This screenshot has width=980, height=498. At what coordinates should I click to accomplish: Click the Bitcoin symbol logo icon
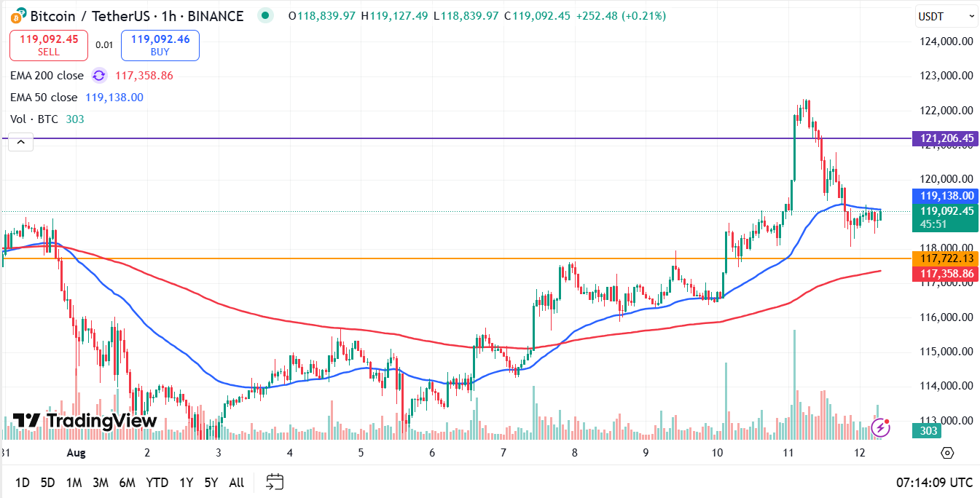point(18,15)
